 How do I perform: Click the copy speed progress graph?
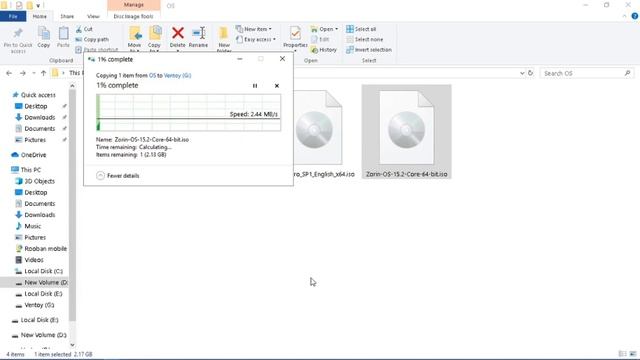click(x=188, y=113)
